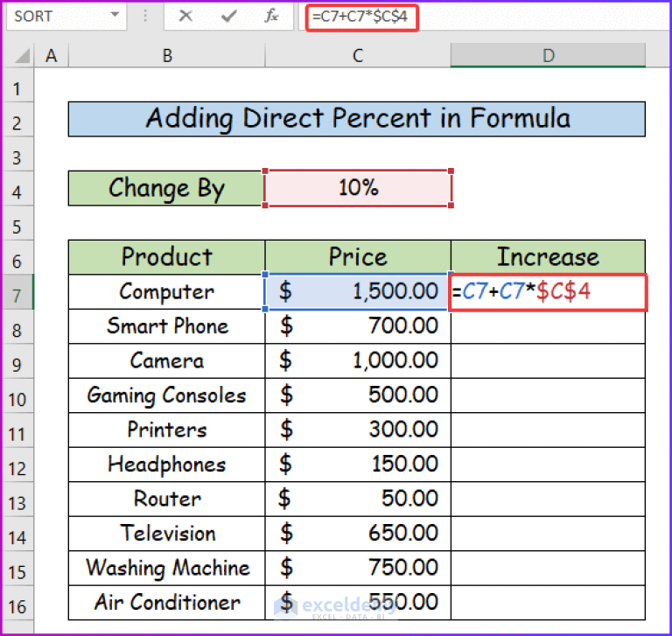Select the 1,000.00 price cell
Image resolution: width=672 pixels, height=636 pixels.
tap(358, 360)
